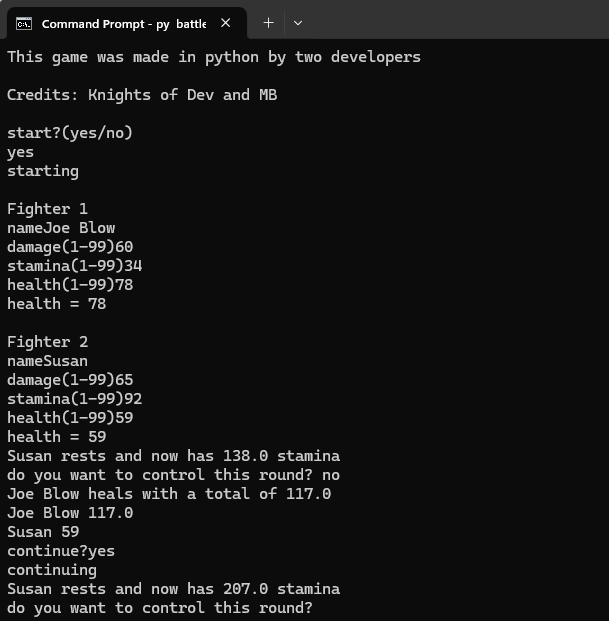Viewport: 609px width, 621px height.
Task: Click the 'health = 78' output line
Action: [x=56, y=304]
